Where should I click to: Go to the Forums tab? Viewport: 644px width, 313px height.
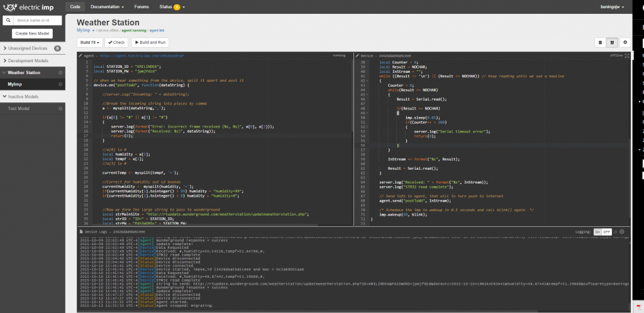click(x=142, y=6)
